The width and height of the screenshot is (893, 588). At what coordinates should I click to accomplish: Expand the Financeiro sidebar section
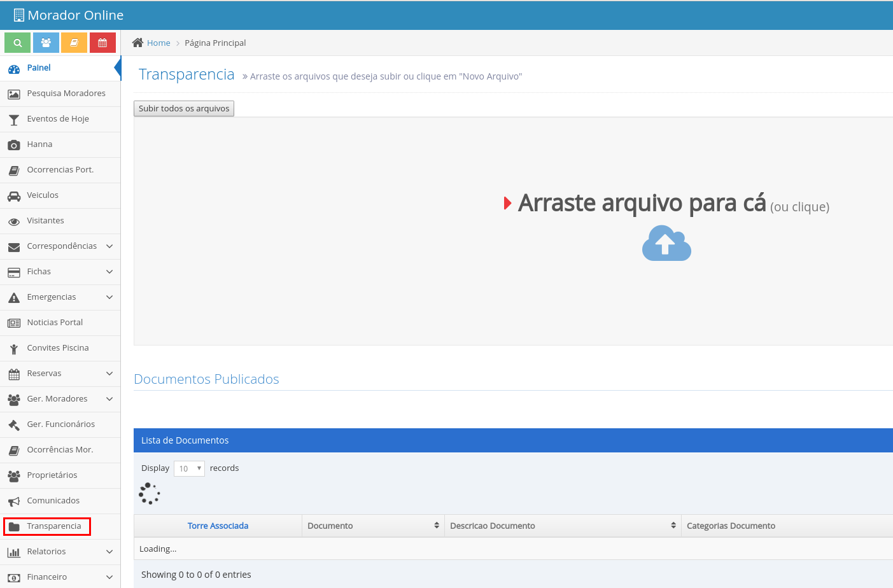tap(60, 577)
